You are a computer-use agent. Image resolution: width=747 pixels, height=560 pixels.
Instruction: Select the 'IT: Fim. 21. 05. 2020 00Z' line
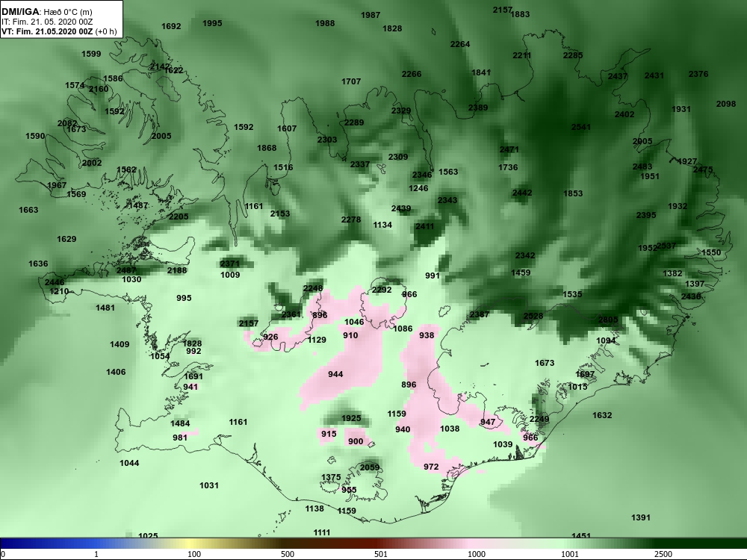(x=46, y=22)
